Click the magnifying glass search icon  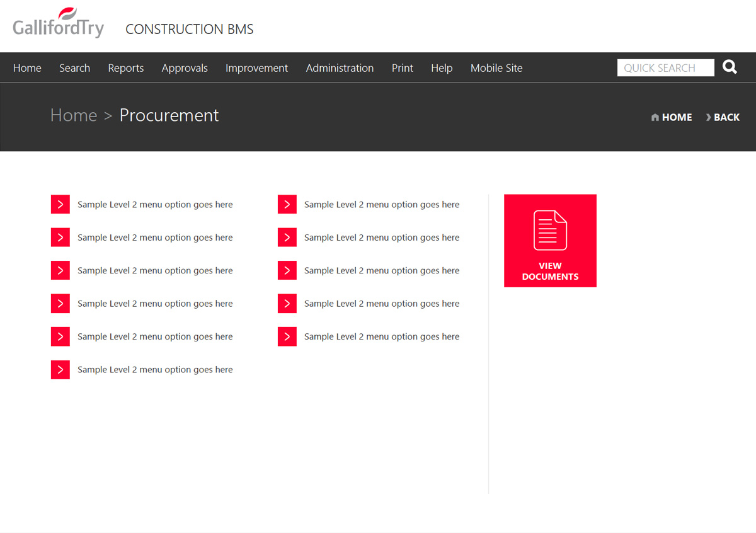pyautogui.click(x=730, y=67)
